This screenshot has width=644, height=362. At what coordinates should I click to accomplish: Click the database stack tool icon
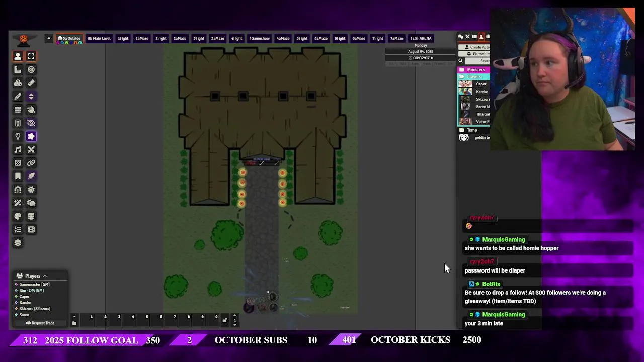(31, 216)
